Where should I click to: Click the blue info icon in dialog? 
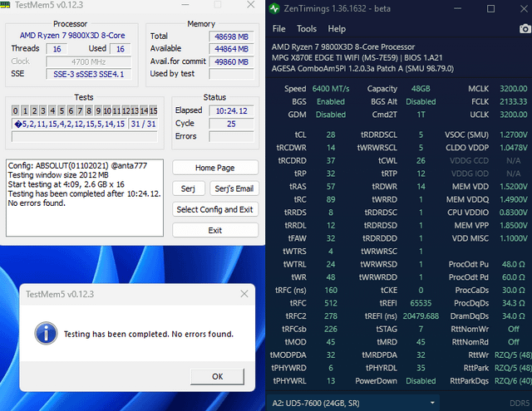pos(46,334)
